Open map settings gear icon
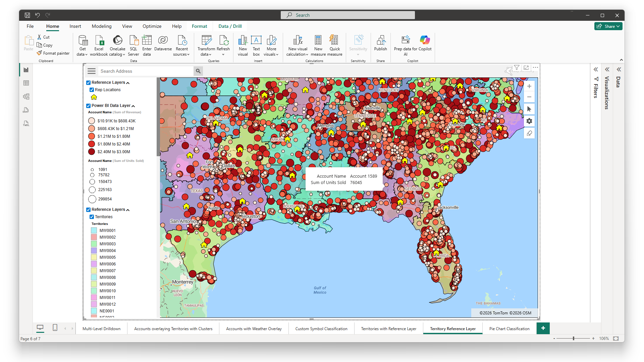Viewport: 644px width, 362px height. coord(529,121)
